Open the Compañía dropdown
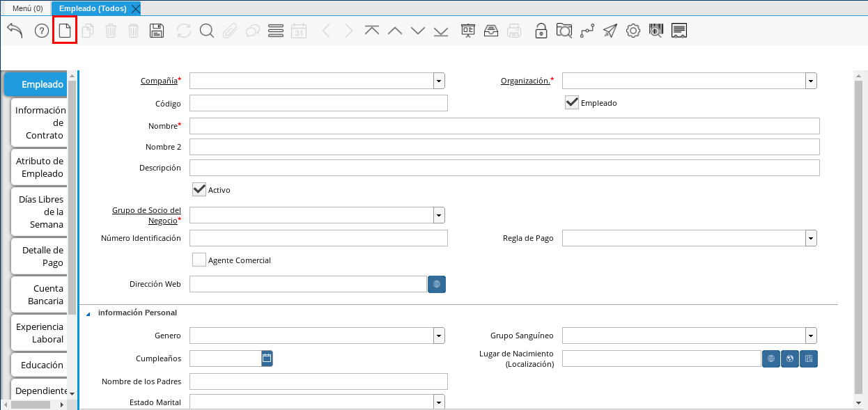Image resolution: width=868 pixels, height=410 pixels. pyautogui.click(x=438, y=81)
